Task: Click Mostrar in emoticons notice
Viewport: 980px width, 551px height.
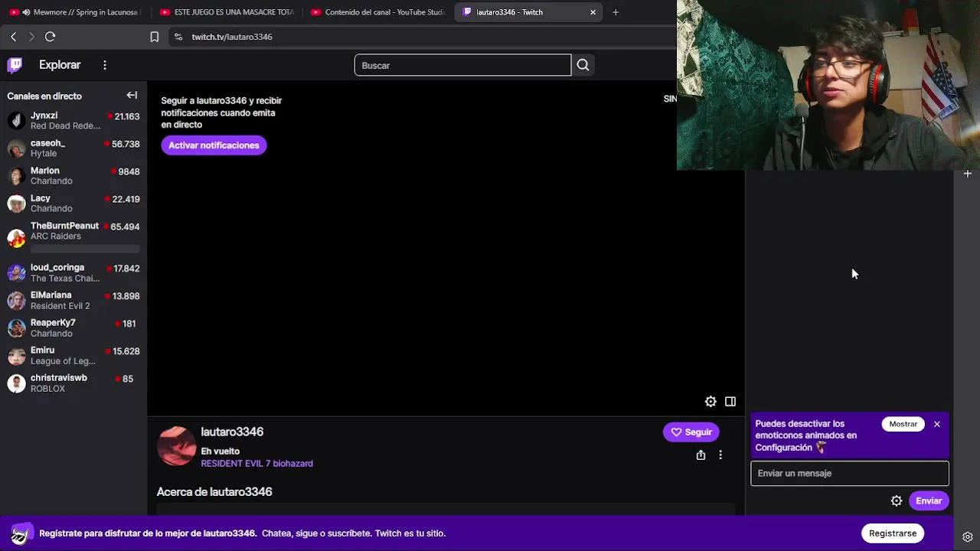Action: tap(903, 424)
